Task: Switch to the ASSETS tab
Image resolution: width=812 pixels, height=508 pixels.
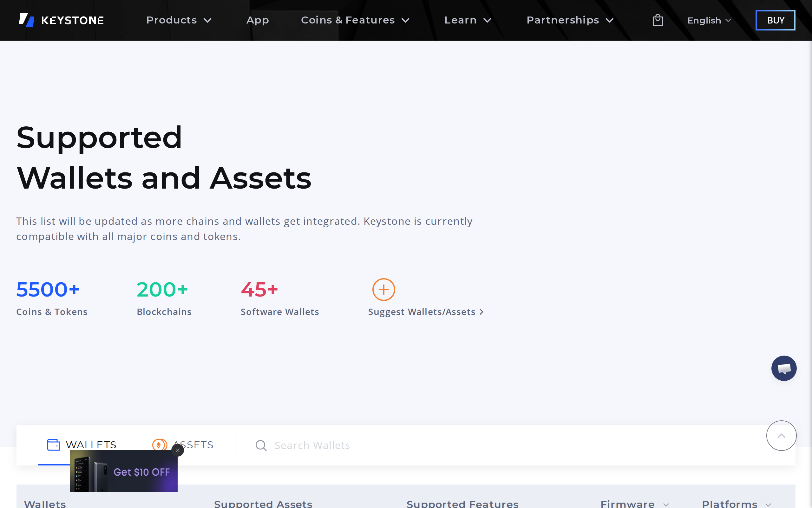Action: pos(183,445)
